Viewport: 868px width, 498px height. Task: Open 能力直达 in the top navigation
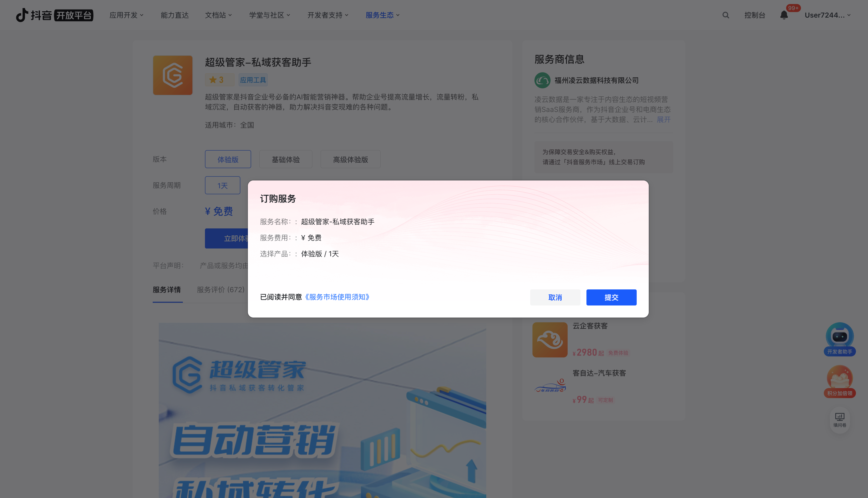(x=175, y=15)
